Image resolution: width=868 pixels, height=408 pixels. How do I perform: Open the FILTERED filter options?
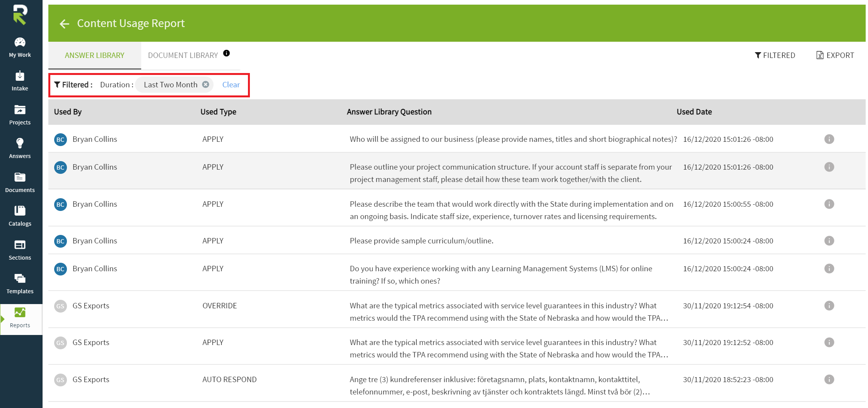775,55
